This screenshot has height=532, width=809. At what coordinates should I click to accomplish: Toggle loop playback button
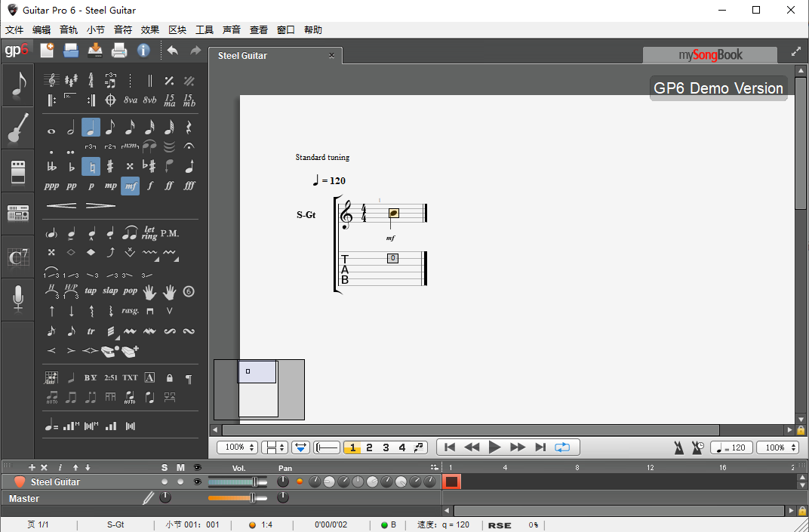562,447
